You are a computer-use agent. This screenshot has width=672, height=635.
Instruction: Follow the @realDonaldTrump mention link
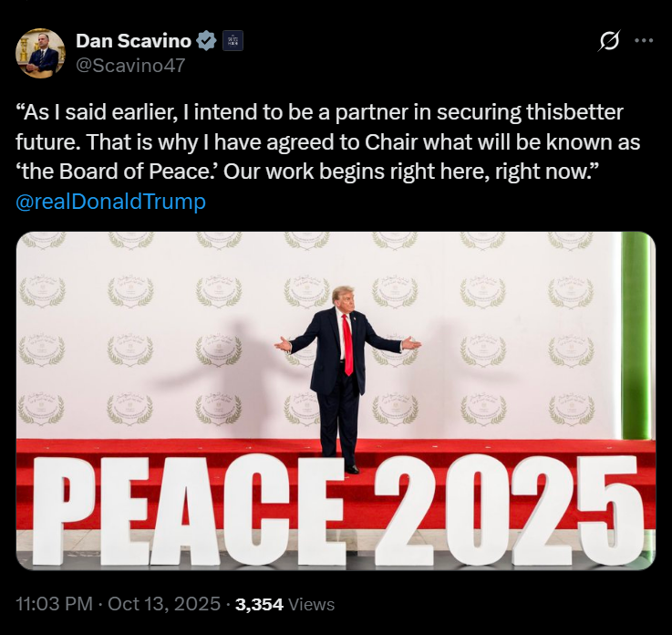[111, 202]
